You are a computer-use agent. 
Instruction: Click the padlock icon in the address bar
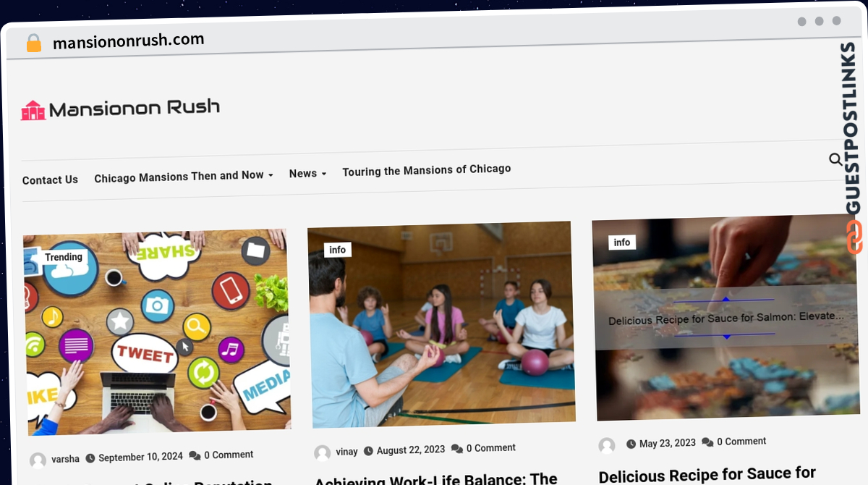click(x=34, y=43)
